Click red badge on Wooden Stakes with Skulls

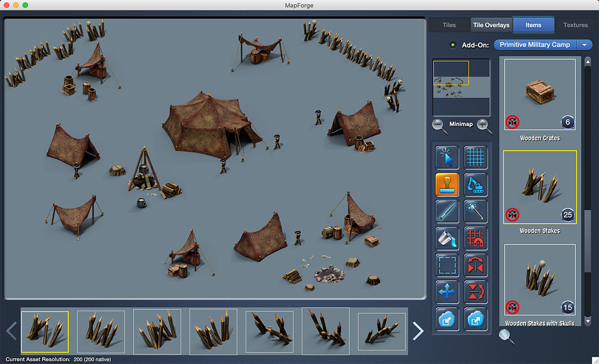(512, 307)
